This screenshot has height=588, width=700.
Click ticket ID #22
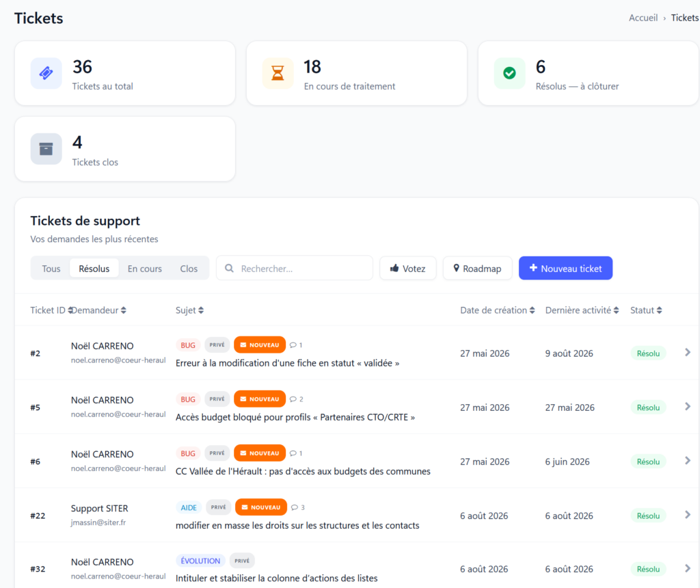click(x=38, y=516)
